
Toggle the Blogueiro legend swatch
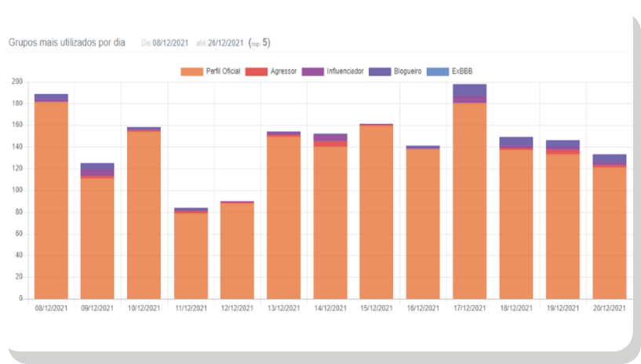380,71
